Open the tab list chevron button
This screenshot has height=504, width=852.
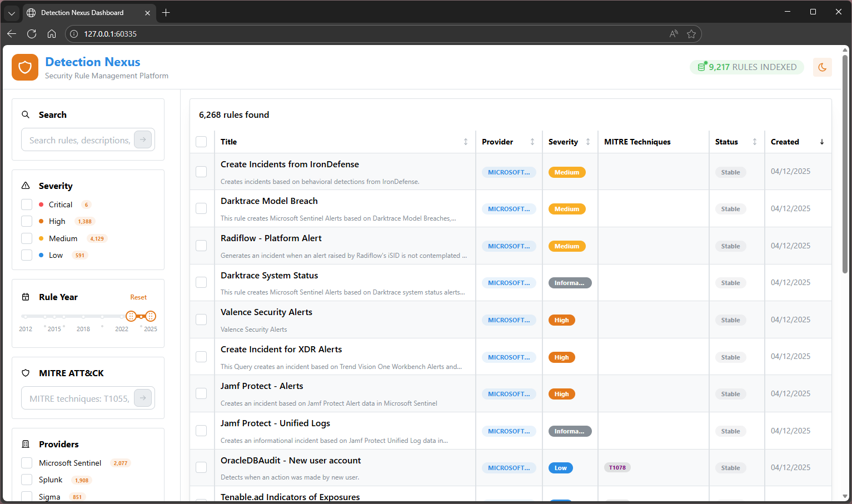click(x=12, y=13)
